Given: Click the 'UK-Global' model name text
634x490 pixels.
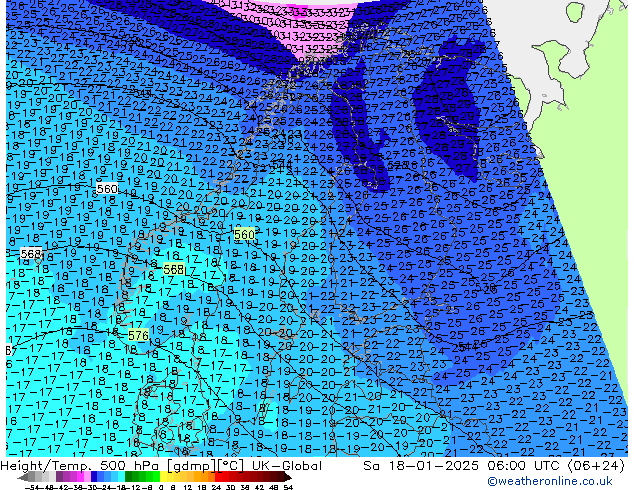Looking at the screenshot, I should [287, 466].
